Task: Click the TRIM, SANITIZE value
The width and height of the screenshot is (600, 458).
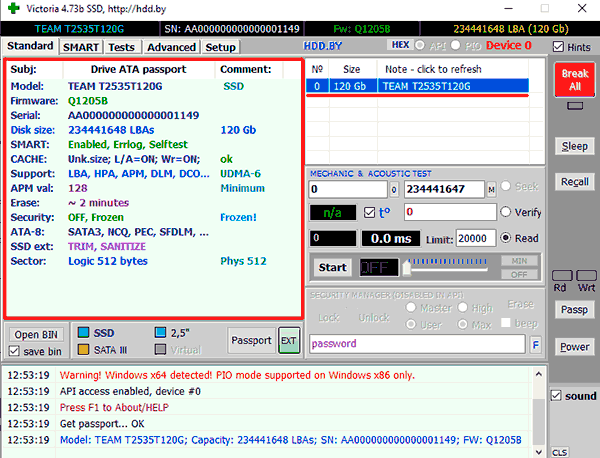Action: coord(107,246)
